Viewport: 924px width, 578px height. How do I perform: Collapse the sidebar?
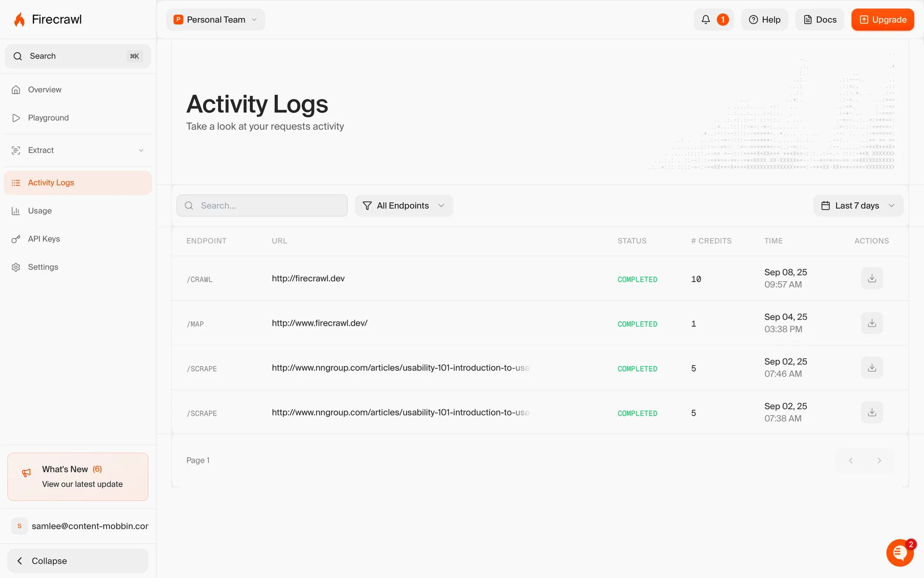77,561
